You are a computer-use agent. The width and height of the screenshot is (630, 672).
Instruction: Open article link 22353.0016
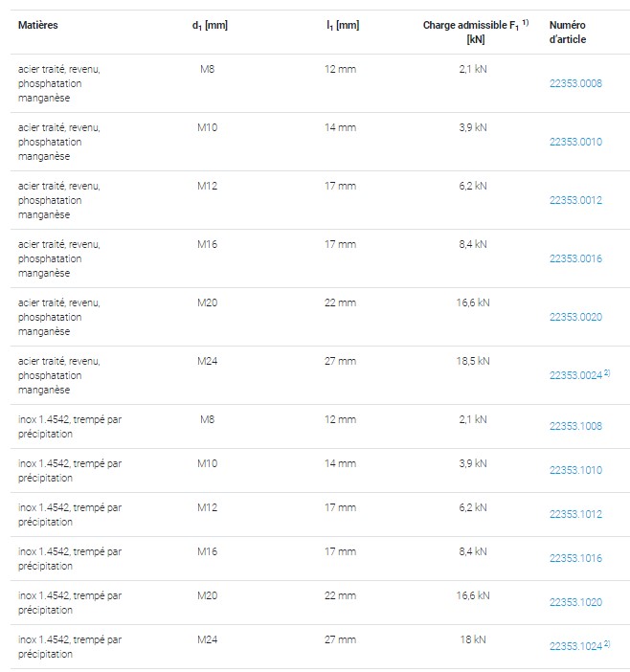click(x=575, y=258)
